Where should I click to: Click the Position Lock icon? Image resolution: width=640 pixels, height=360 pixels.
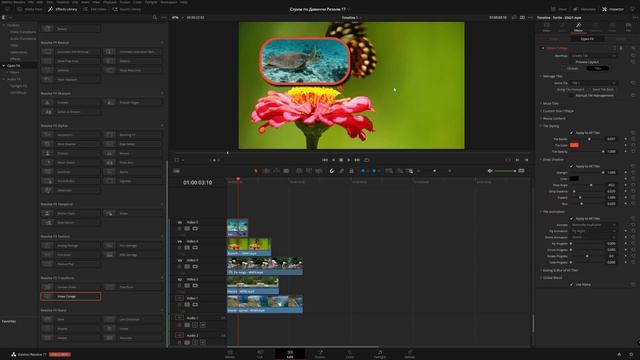pyautogui.click(x=351, y=171)
